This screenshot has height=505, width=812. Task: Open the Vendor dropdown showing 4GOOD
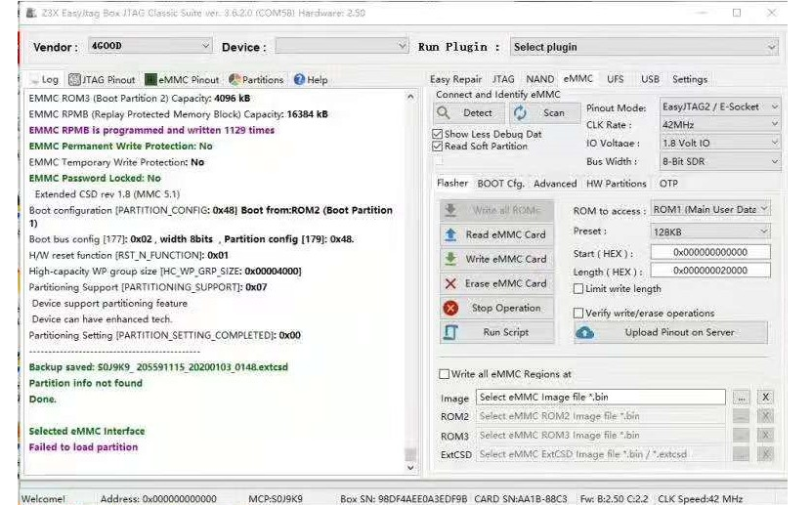[150, 46]
